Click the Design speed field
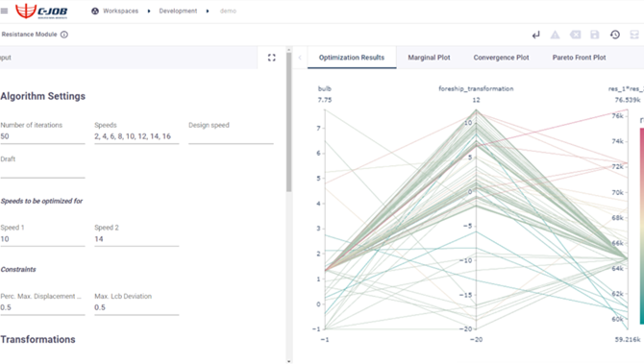This screenshot has width=644, height=364. 231,136
